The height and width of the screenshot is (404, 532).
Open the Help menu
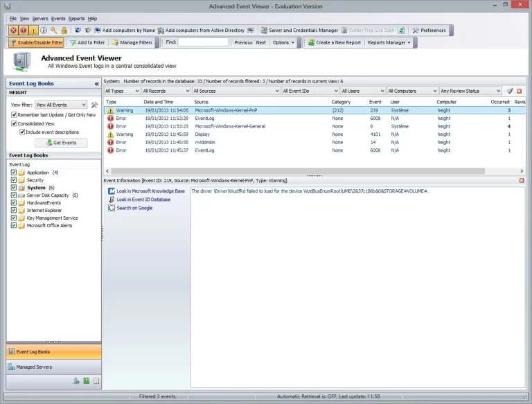[92, 19]
